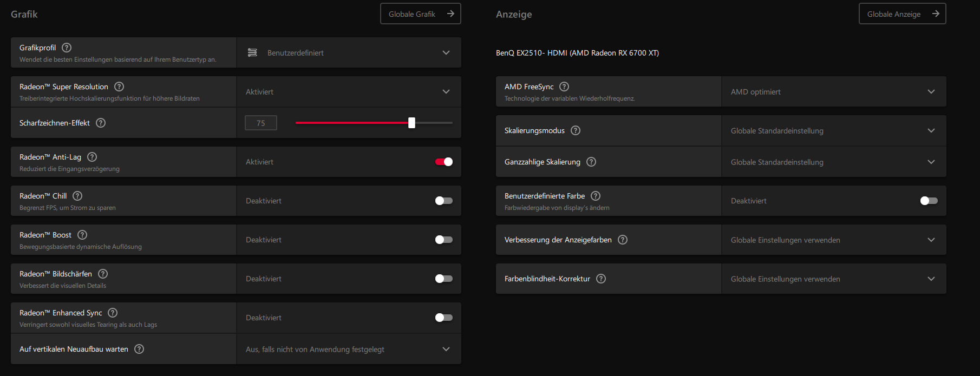Open the Auf vertikalen Neuaufbau warten dropdown

(349, 349)
